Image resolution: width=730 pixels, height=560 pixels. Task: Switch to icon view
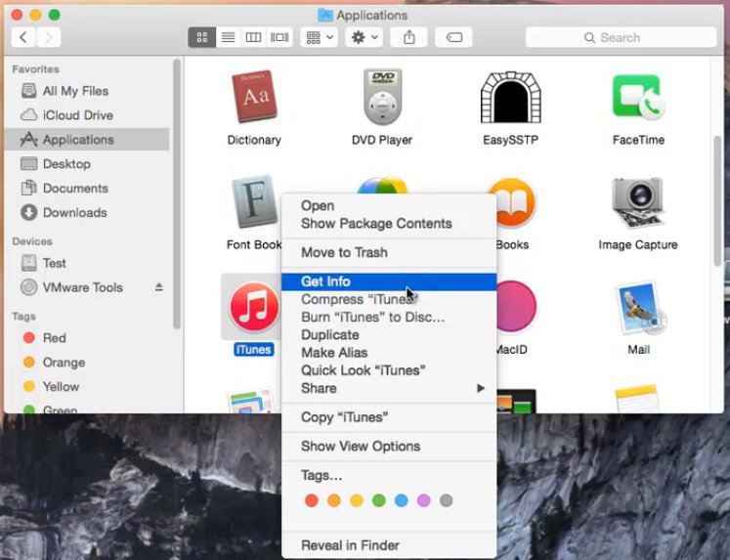coord(202,37)
